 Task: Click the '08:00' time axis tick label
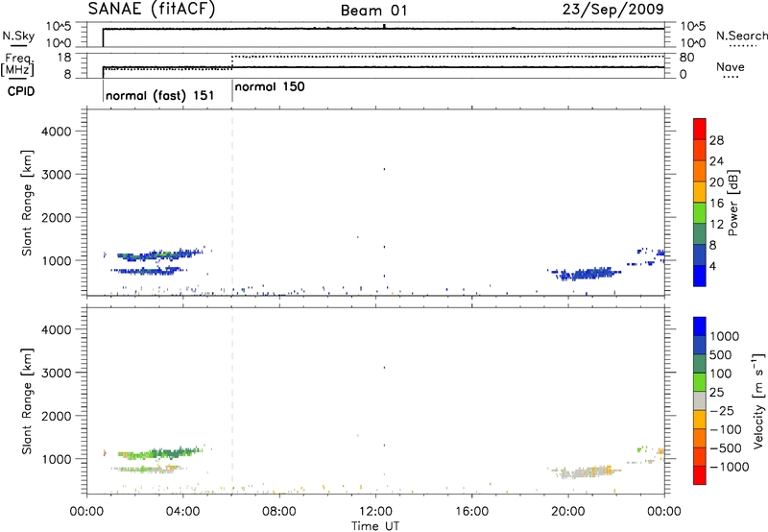279,512
